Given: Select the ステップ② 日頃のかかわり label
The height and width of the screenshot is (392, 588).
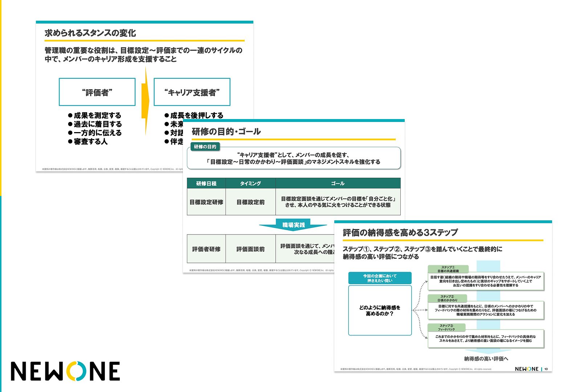Looking at the screenshot, I should point(447,298).
